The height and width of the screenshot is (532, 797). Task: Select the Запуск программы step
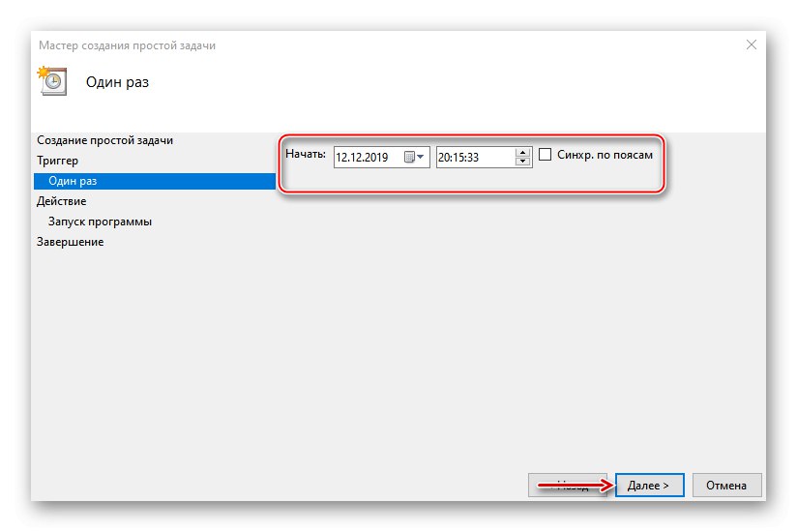pos(101,222)
